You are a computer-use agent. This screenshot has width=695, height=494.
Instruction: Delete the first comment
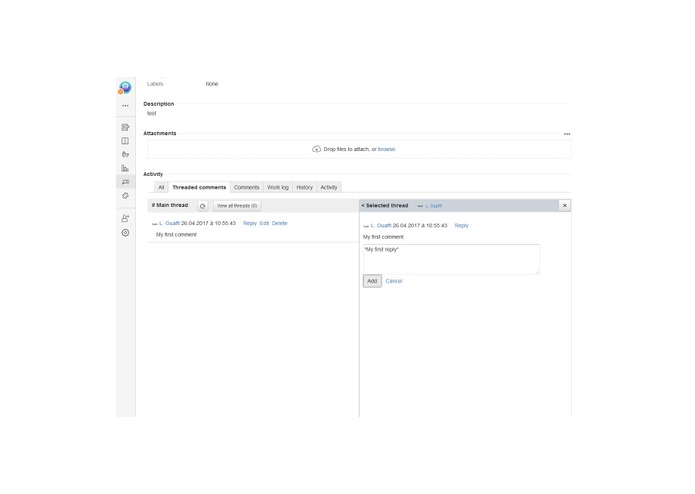pos(279,223)
